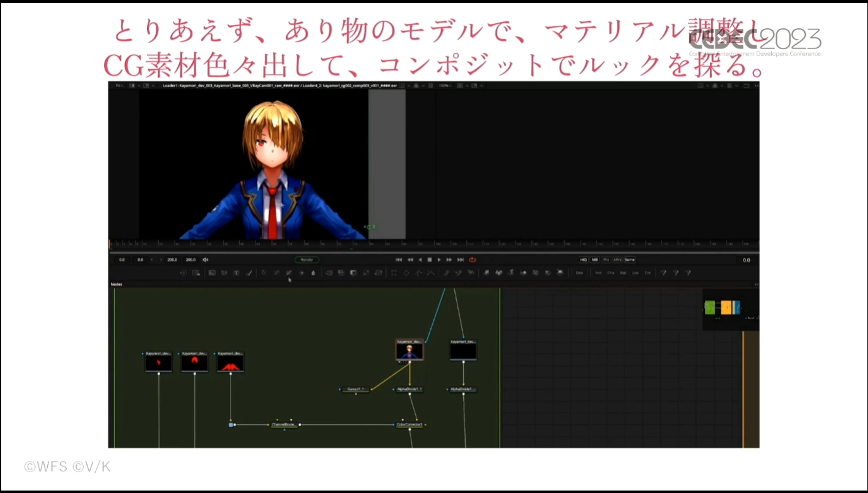Click the current time field at far right
This screenshot has width=868, height=493.
click(x=746, y=260)
